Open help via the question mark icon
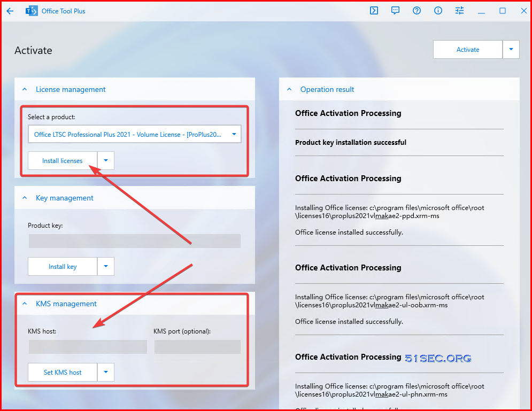The width and height of the screenshot is (532, 411). 417,11
